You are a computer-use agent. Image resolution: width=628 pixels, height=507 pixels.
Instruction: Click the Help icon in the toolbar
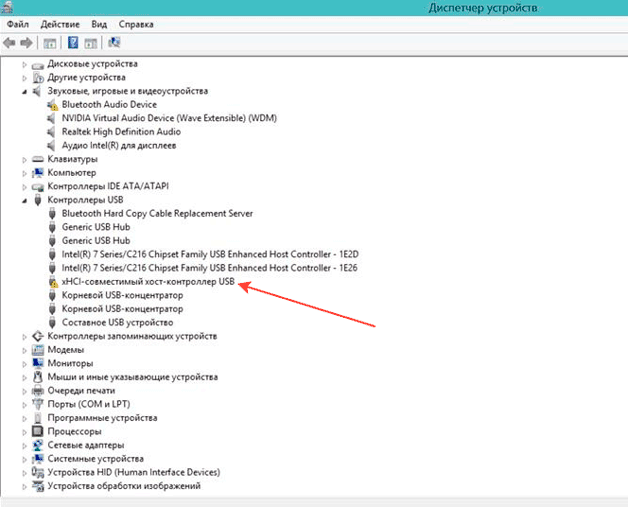coord(73,43)
